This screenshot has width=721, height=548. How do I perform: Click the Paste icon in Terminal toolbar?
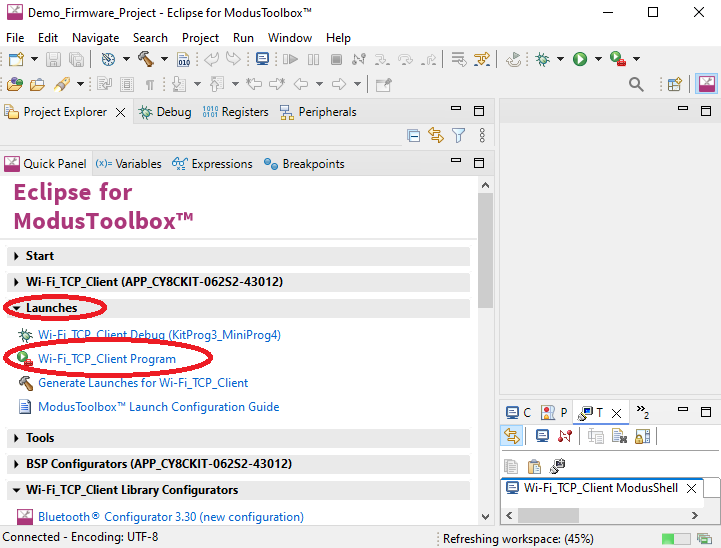(x=534, y=466)
